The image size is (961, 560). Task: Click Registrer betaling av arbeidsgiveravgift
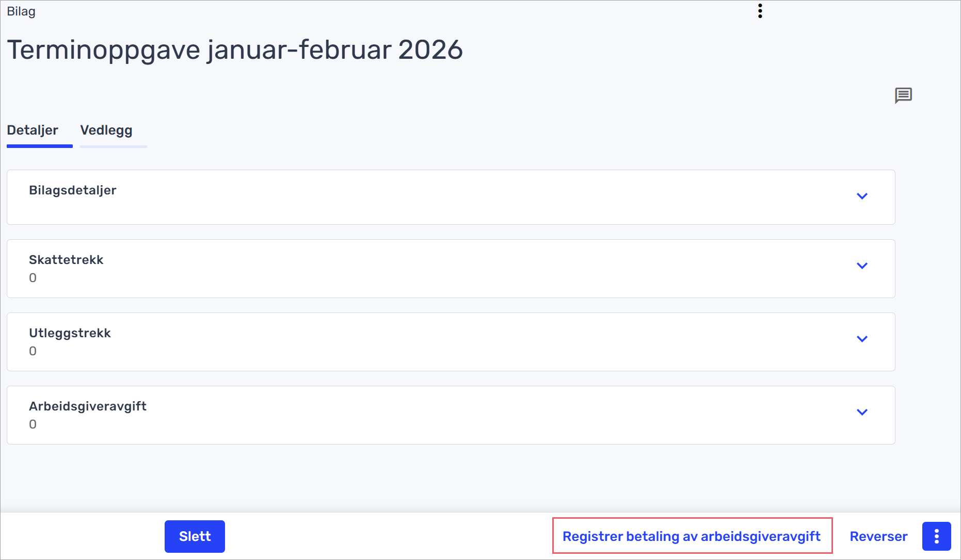click(692, 536)
